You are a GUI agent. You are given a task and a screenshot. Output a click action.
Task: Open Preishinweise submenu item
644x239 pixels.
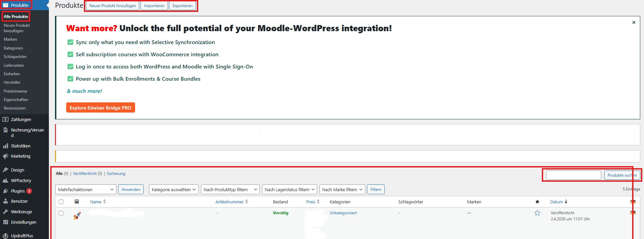point(15,91)
